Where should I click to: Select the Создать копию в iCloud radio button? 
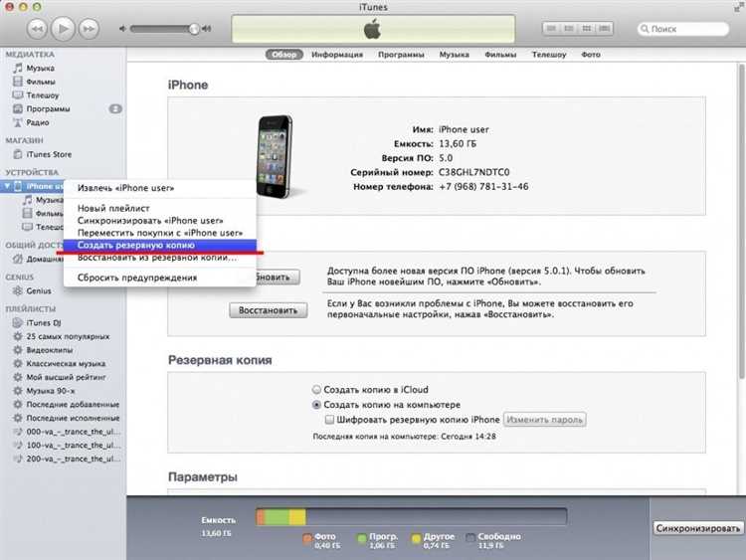pos(317,390)
